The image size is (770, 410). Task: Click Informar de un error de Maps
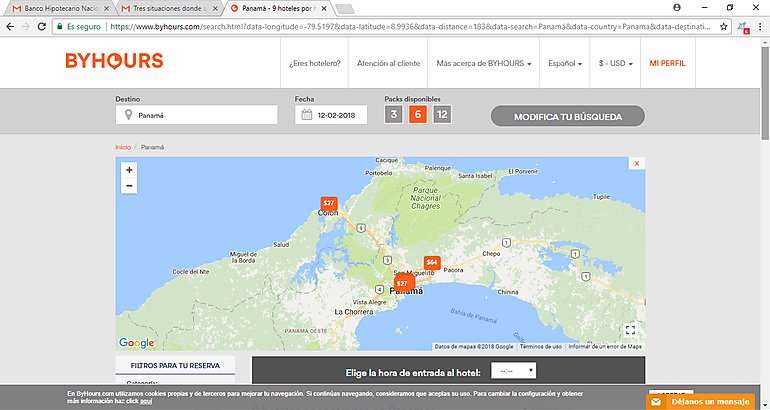605,347
